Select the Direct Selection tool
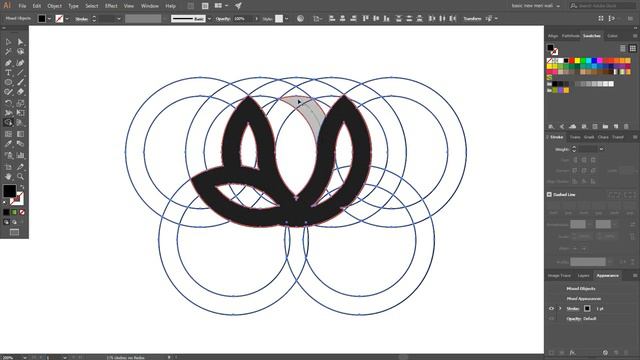The image size is (640, 360). point(20,42)
